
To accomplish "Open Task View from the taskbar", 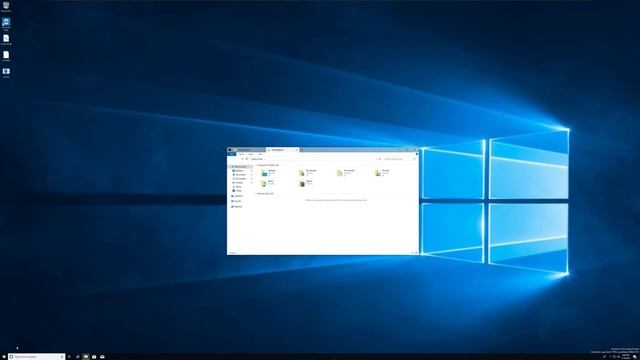I will coord(69,357).
